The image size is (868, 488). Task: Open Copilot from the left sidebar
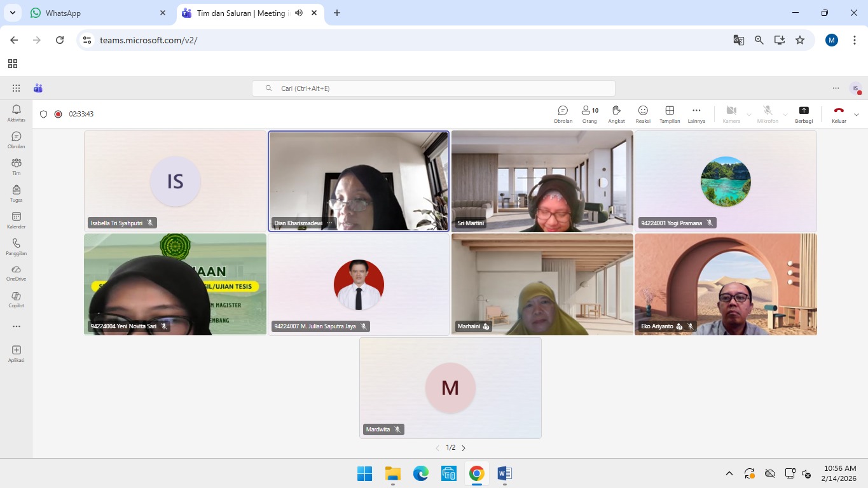pyautogui.click(x=17, y=300)
